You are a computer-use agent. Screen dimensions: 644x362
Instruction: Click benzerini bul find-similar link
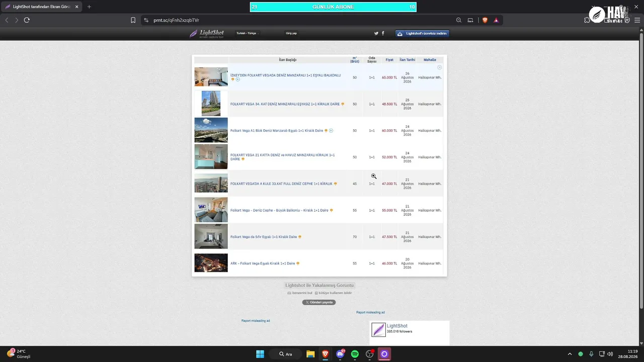(x=300, y=293)
